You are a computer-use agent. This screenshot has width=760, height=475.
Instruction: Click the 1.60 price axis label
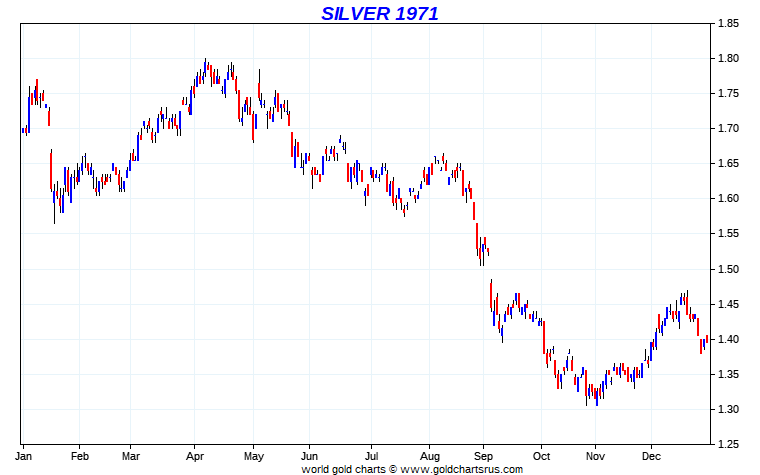[728, 198]
